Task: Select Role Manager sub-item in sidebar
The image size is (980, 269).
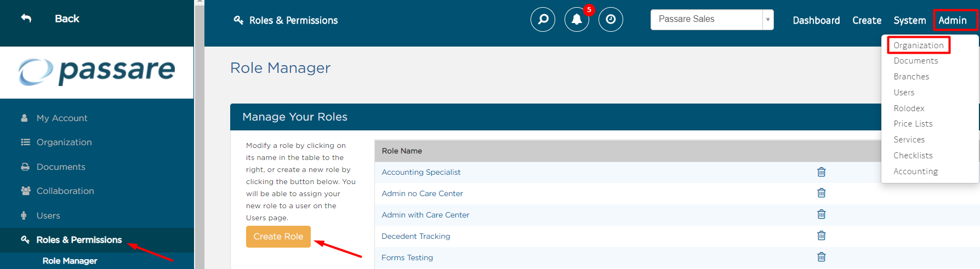Action: click(x=70, y=261)
